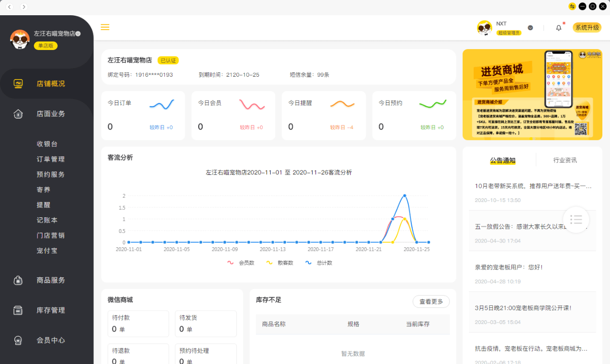Click the 今日会员 red trend icon
Image resolution: width=610 pixels, height=364 pixels.
click(x=252, y=104)
